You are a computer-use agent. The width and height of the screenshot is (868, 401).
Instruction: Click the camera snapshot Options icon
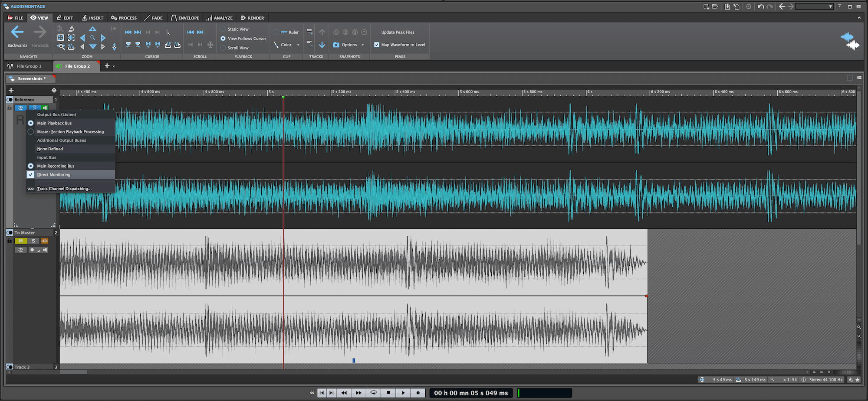pyautogui.click(x=336, y=45)
